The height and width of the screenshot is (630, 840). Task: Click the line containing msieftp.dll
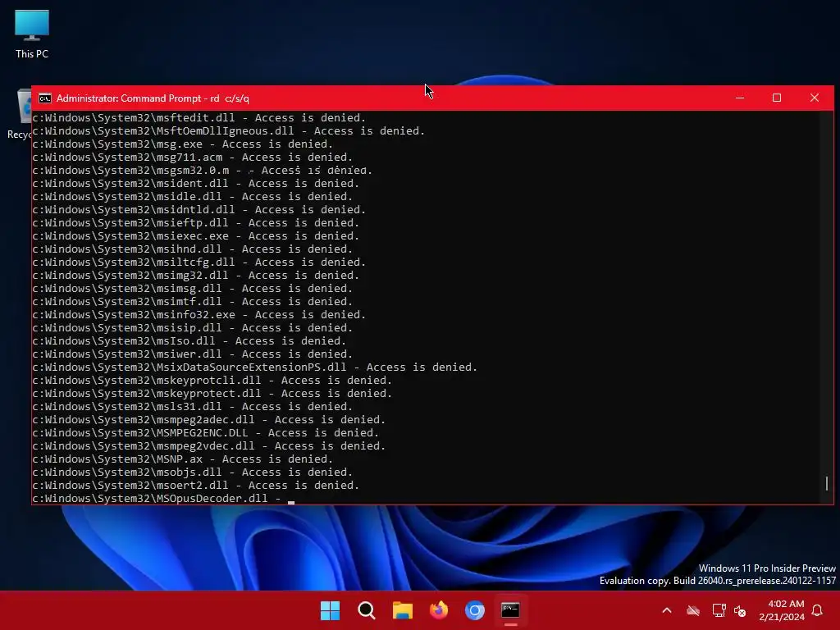tap(196, 223)
